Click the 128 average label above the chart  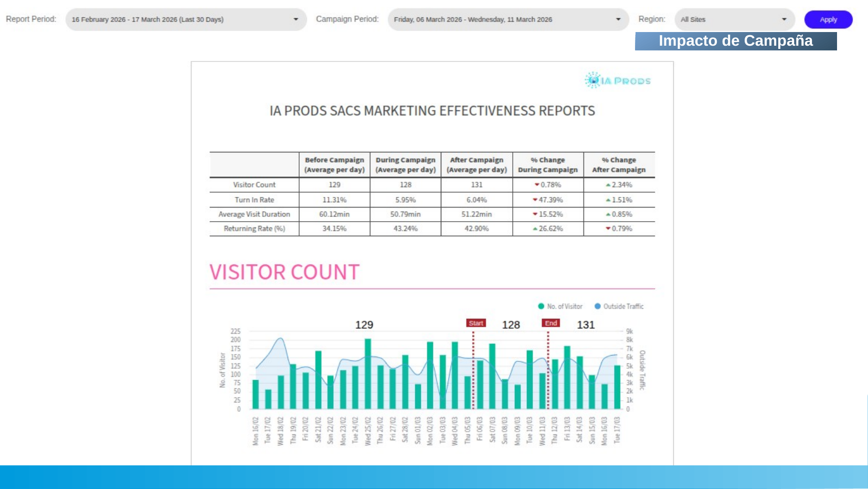(x=511, y=325)
